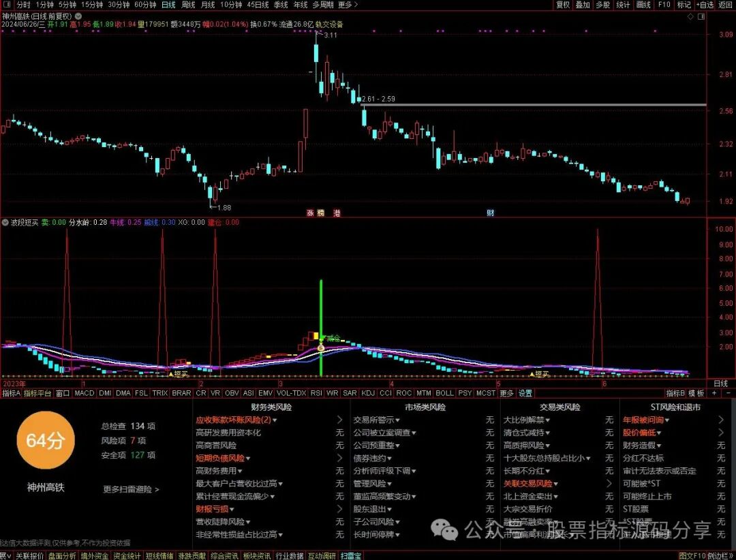Screen dimensions: 736x560
Task: Expand 高财务费用 dropdown
Action: 240,471
